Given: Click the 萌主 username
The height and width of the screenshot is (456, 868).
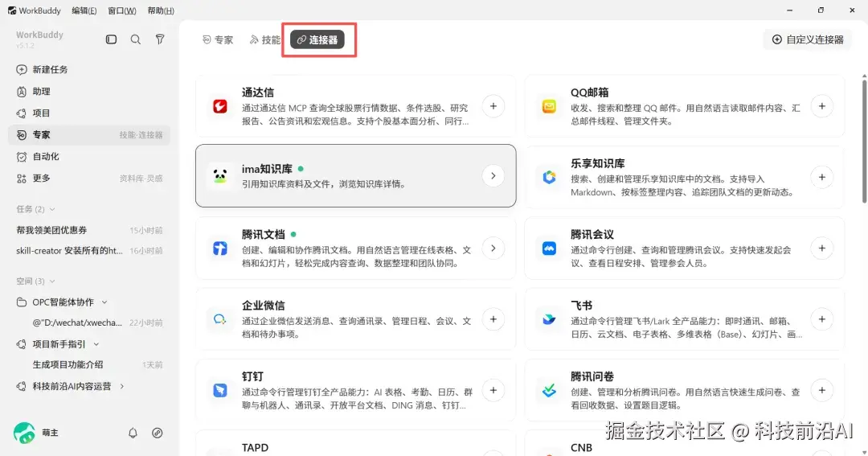Looking at the screenshot, I should pyautogui.click(x=50, y=433).
